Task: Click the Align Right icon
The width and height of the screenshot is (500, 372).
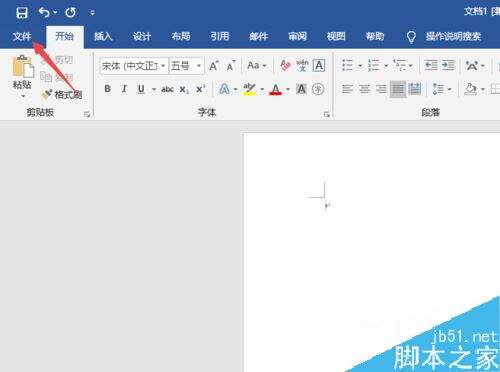Action: 381,89
